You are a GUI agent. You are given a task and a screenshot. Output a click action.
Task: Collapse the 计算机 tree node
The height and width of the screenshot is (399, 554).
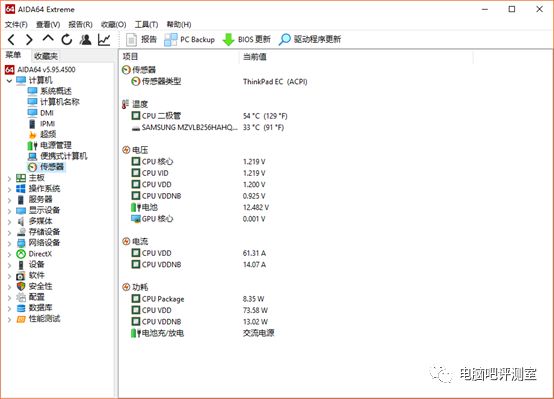[x=9, y=81]
